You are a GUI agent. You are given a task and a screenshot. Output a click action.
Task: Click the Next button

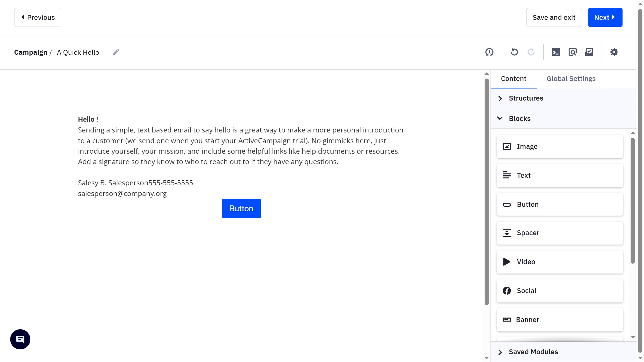pos(605,17)
